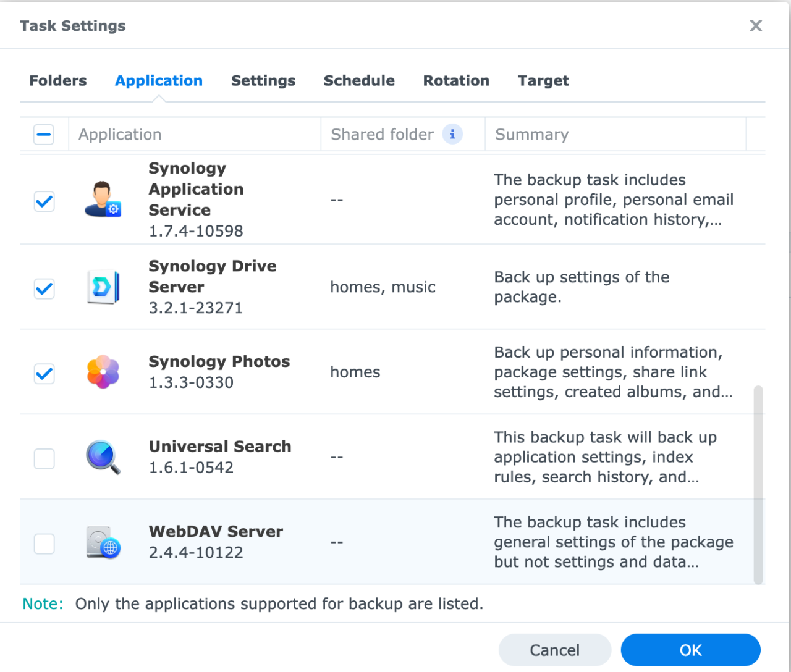Dismiss the dialog using Cancel
Screen dimensions: 791x672
(554, 650)
